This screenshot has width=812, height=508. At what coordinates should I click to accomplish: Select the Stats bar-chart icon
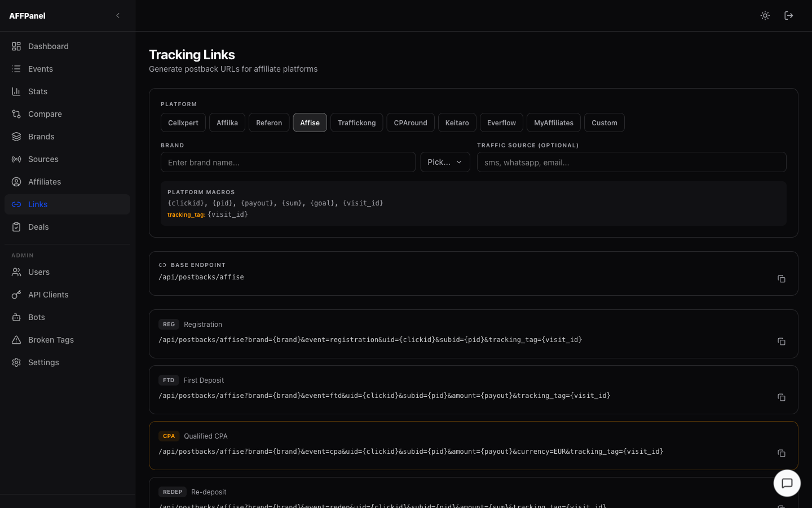coord(16,91)
